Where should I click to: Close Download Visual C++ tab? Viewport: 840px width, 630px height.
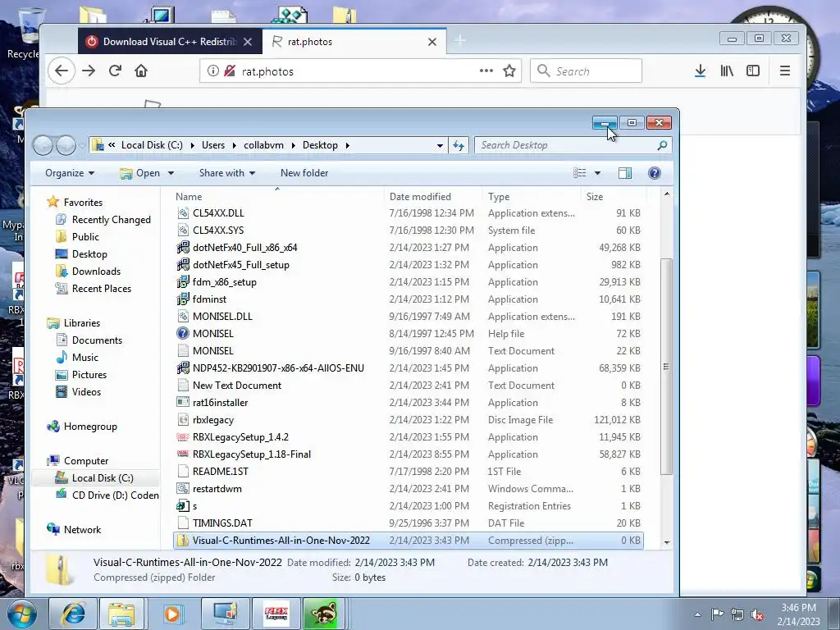(x=248, y=42)
